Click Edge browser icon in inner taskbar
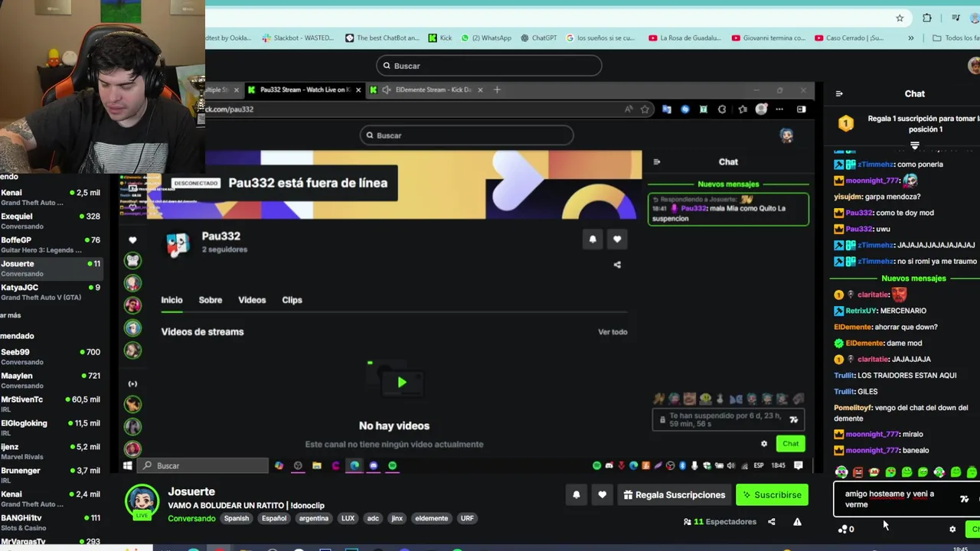Screen dimensions: 980x551 coord(354,465)
